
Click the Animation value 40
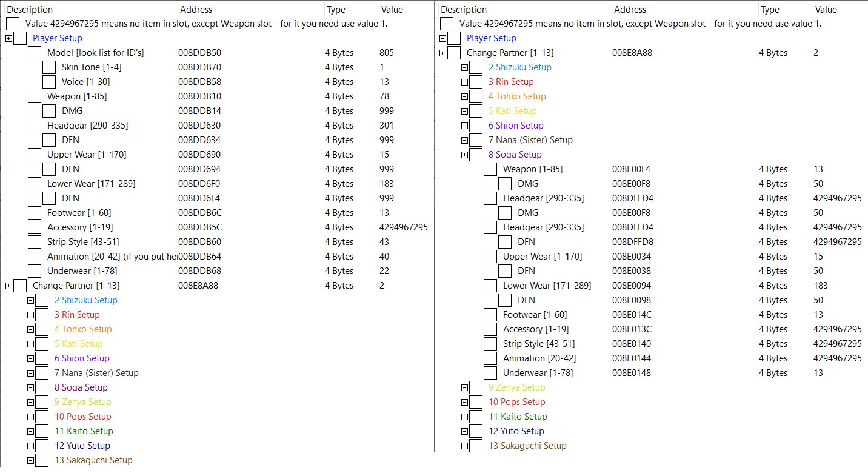pyautogui.click(x=384, y=257)
